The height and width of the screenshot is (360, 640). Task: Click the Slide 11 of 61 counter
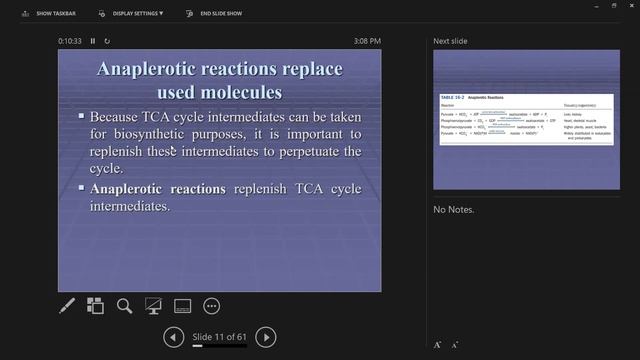(220, 337)
